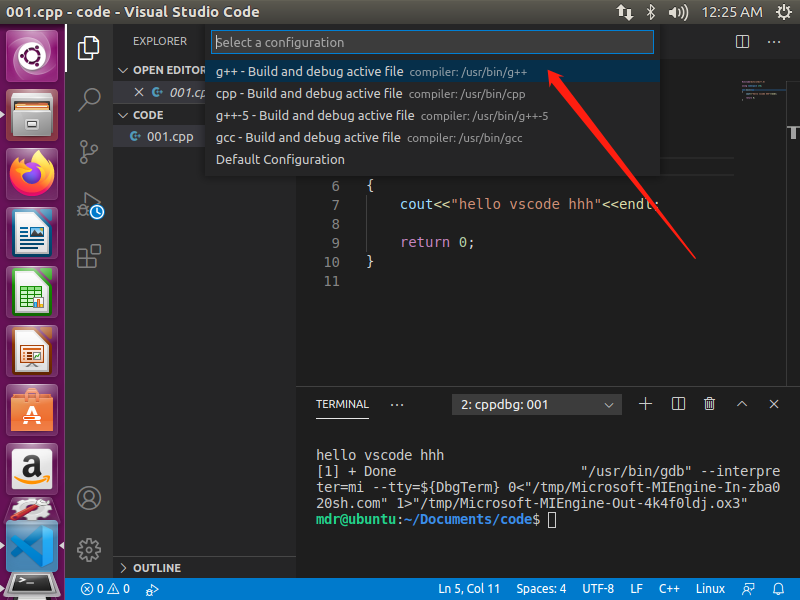Open the system volume indicator
Image resolution: width=800 pixels, height=600 pixels.
point(678,12)
